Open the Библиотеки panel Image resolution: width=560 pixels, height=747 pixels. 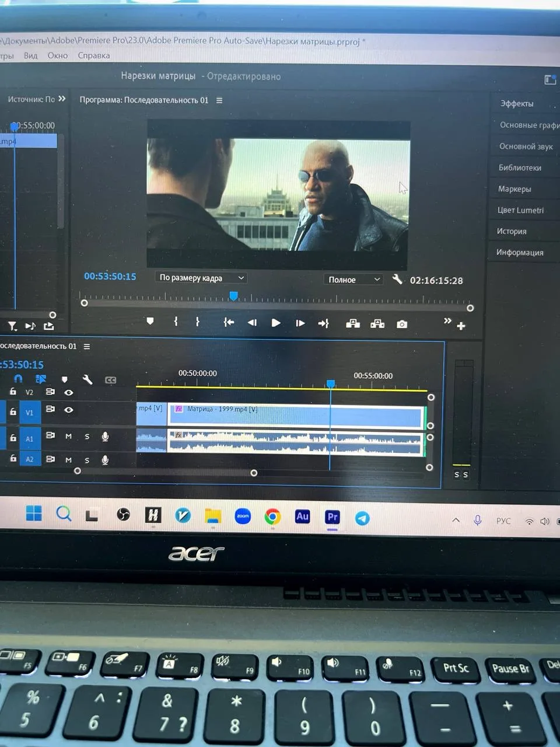click(520, 167)
